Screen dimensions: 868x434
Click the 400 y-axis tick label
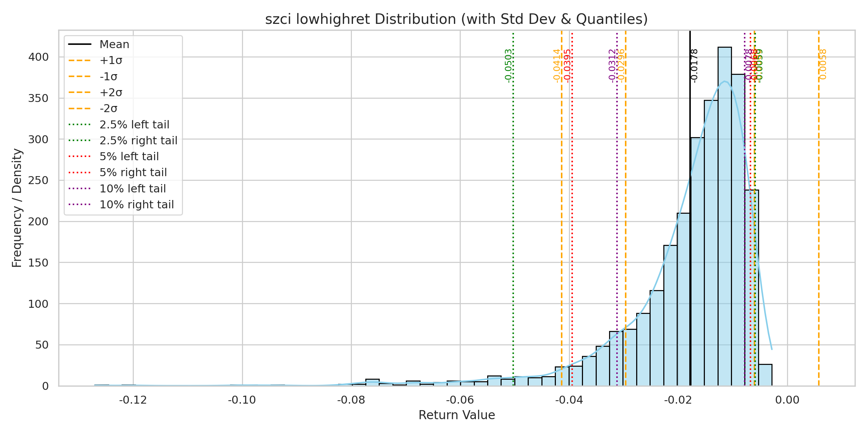click(38, 57)
